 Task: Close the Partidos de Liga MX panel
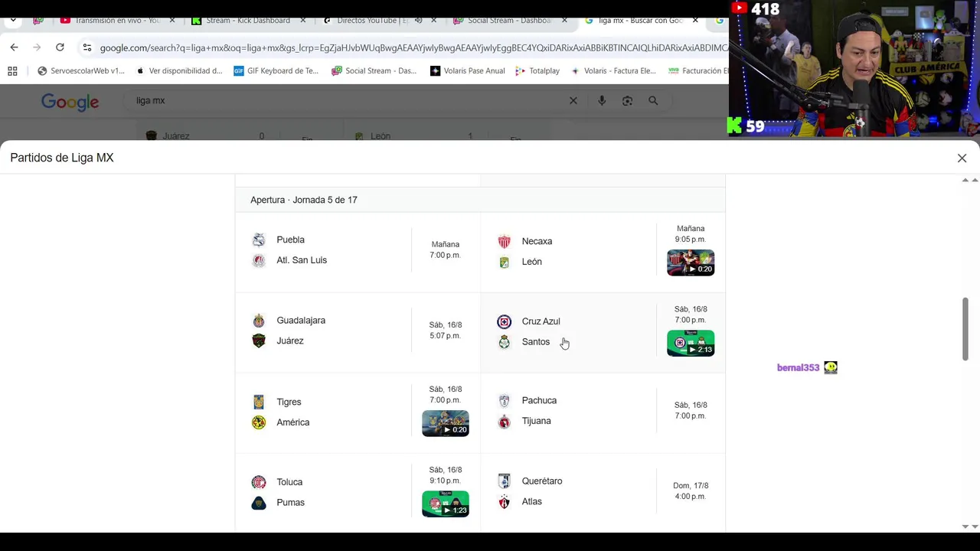point(962,158)
